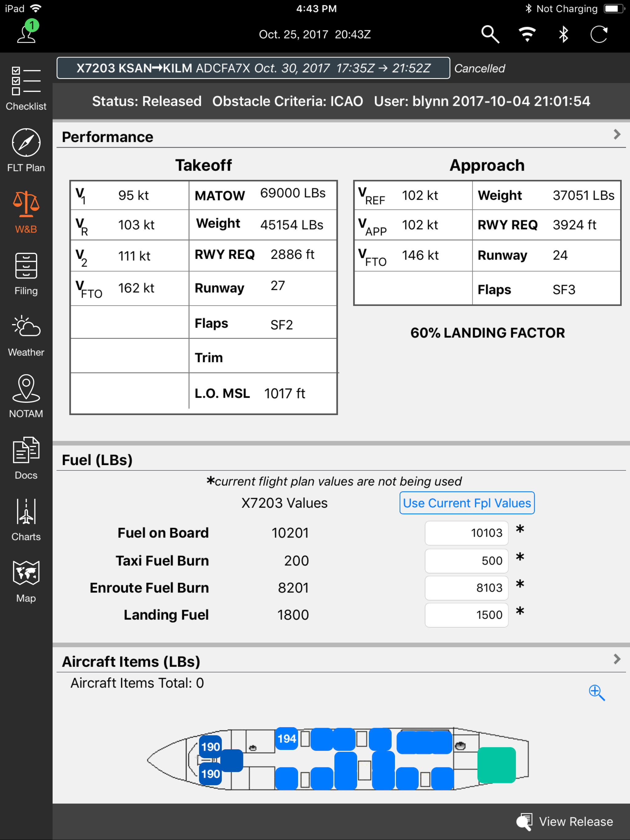Tap the search magnifier in top bar
630x840 pixels.
tap(489, 34)
